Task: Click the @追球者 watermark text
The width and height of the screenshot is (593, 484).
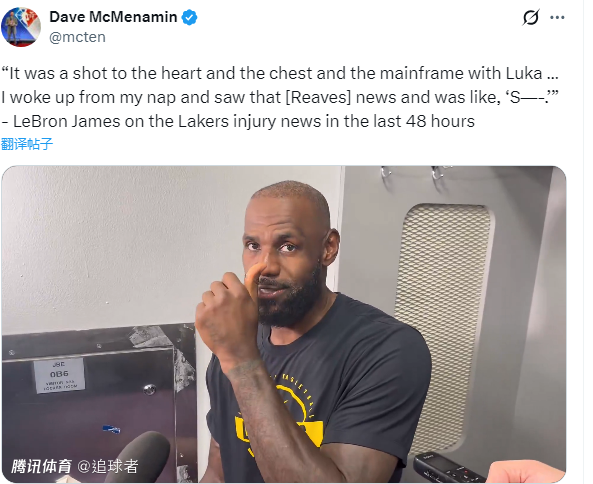Action: [x=108, y=466]
